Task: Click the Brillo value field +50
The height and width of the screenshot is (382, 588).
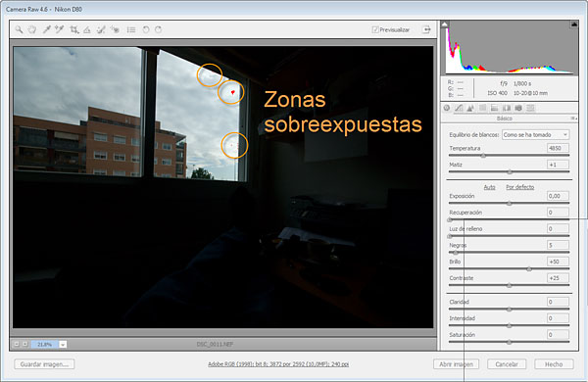Action: 558,262
